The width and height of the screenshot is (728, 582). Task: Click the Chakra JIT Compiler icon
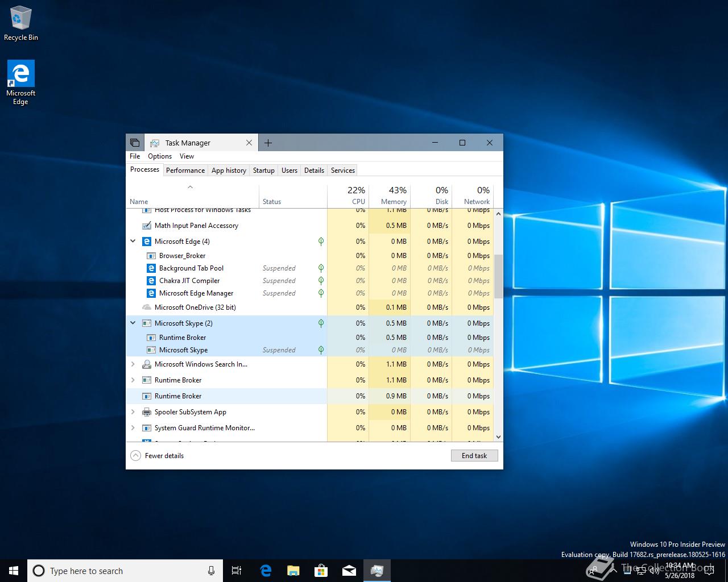click(x=151, y=281)
